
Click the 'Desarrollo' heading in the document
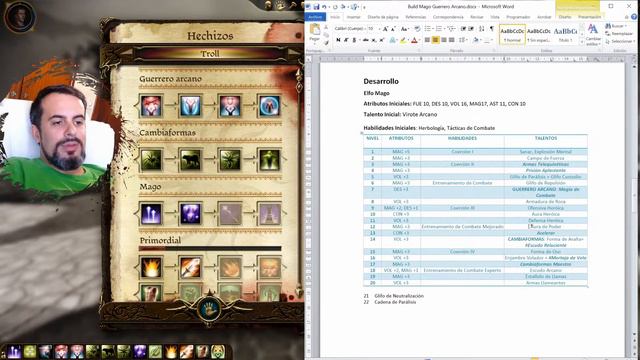point(381,81)
